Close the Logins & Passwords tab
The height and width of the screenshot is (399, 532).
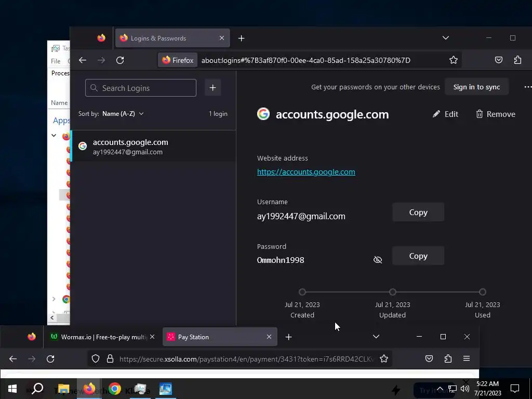222,38
